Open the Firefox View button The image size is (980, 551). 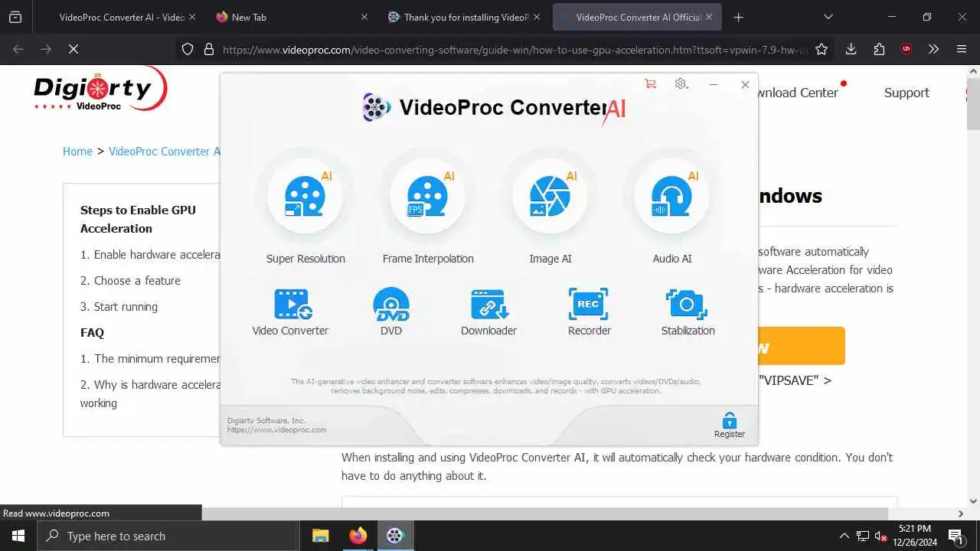pyautogui.click(x=15, y=17)
